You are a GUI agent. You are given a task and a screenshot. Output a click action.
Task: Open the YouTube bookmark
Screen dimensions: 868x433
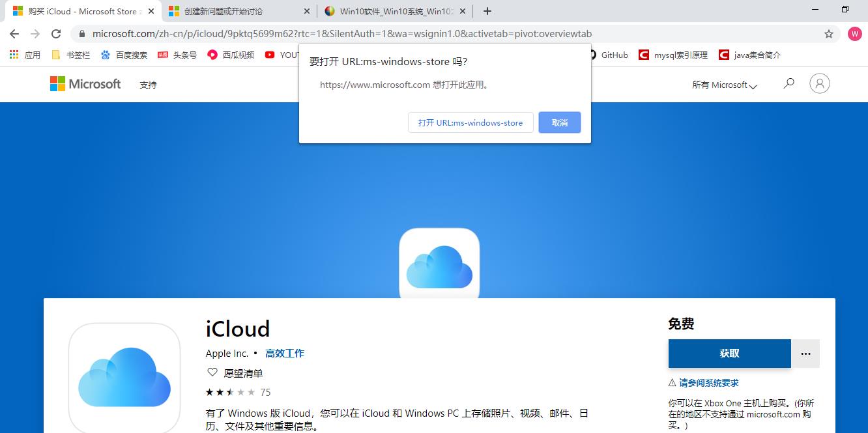click(282, 55)
